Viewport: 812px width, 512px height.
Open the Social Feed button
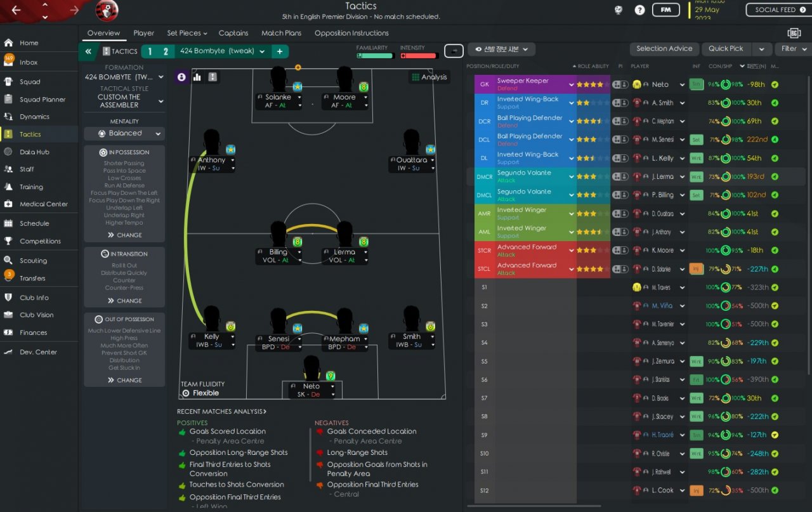(779, 10)
